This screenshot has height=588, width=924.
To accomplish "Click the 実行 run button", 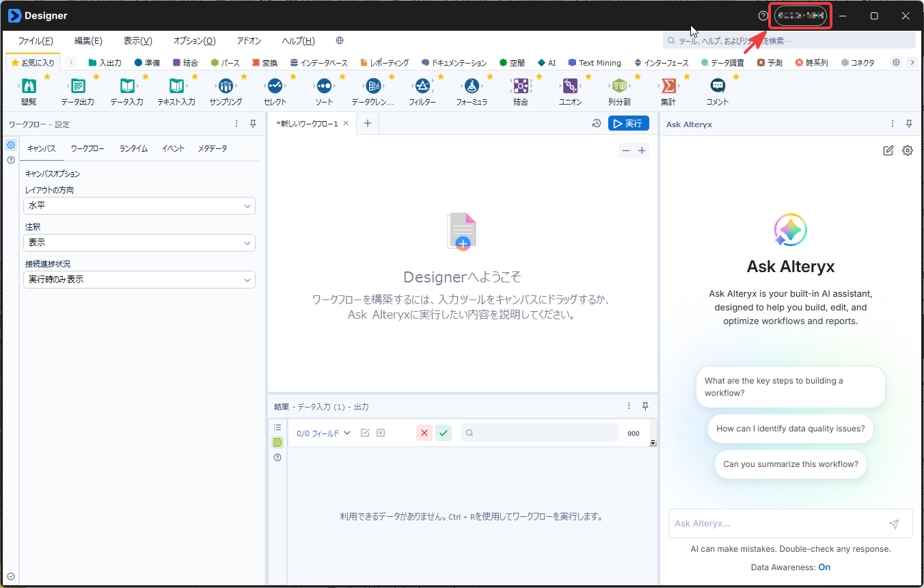I will coord(629,123).
